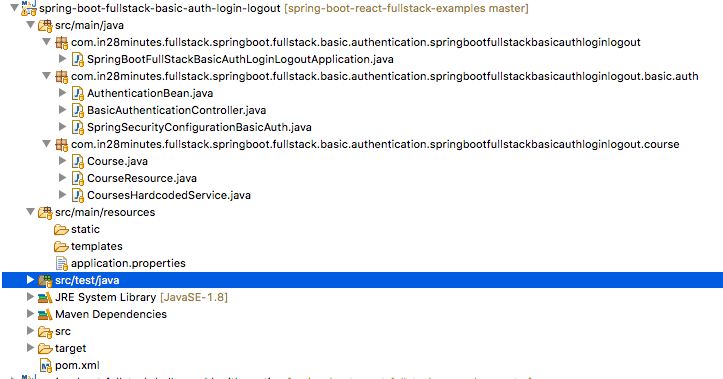Select SpringSecurityConfigurationBasicAuth.java in tree
Image resolution: width=723 pixels, height=379 pixels.
point(199,127)
